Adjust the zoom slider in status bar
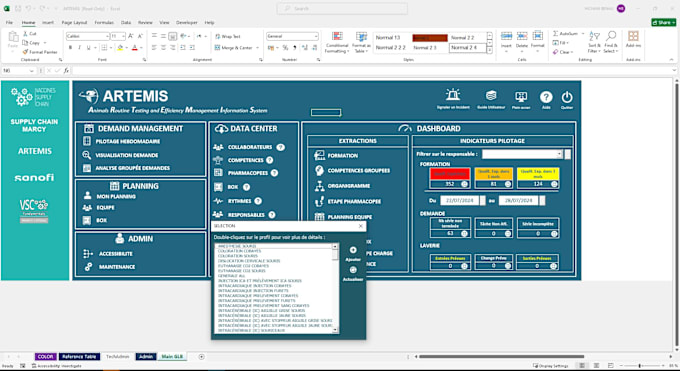Screen dimensions: 680x371 tap(640, 366)
